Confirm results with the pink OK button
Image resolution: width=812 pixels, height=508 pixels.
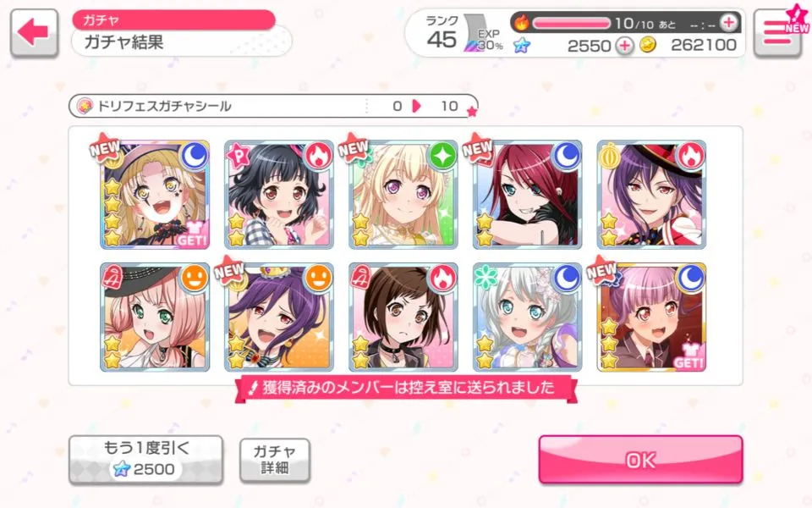click(x=640, y=459)
